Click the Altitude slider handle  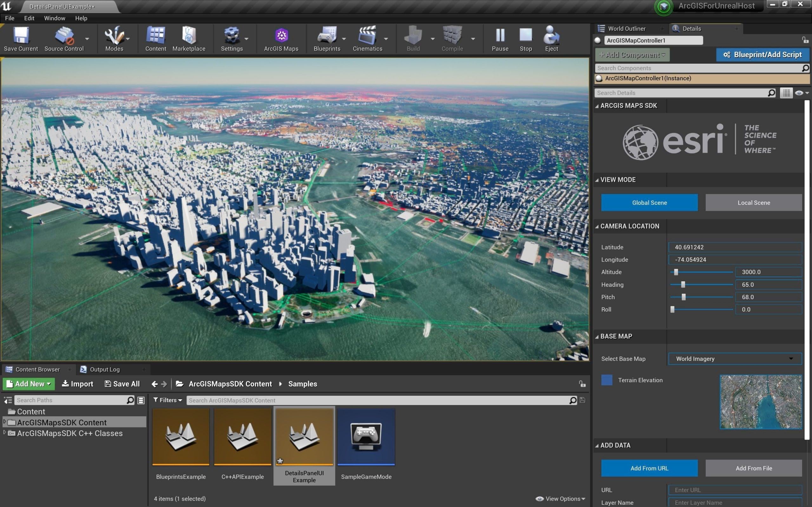676,272
